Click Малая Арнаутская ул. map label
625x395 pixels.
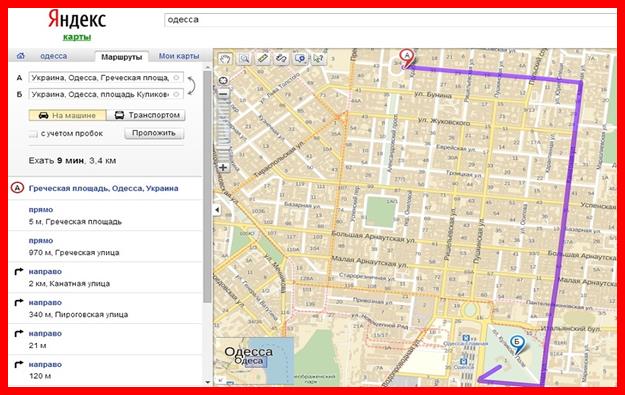coord(369,261)
